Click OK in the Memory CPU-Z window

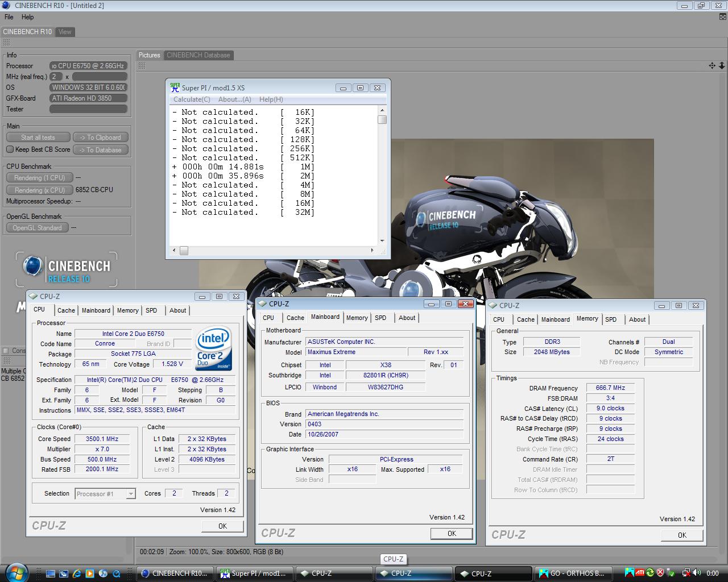(682, 535)
